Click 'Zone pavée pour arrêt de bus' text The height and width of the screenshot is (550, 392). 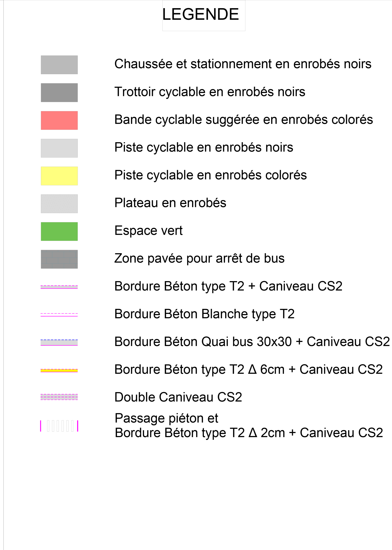tap(199, 258)
